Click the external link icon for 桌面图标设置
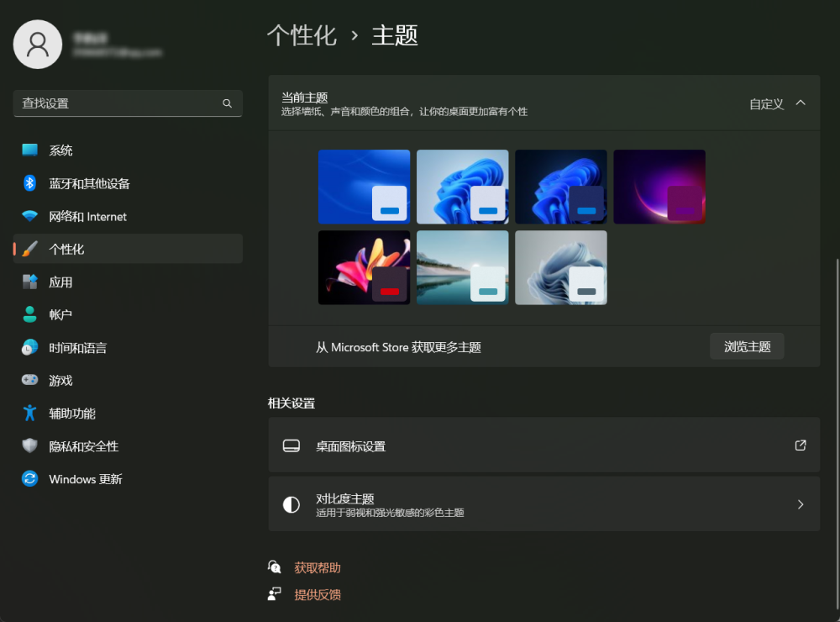This screenshot has width=840, height=622. 801,445
